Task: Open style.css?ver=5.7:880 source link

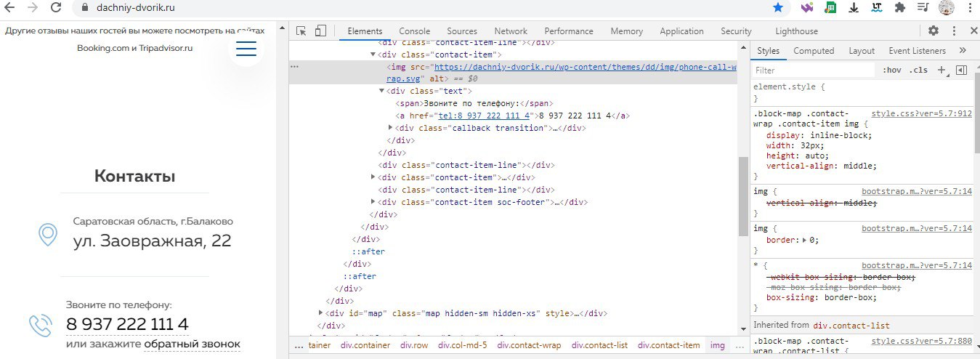Action: 921,341
